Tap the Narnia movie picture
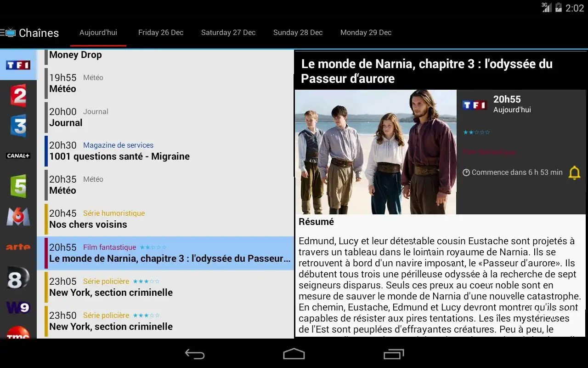588x368 pixels. pos(375,152)
